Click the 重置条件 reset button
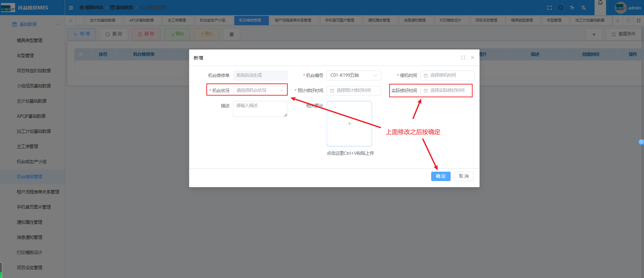The image size is (644, 278). (624, 34)
